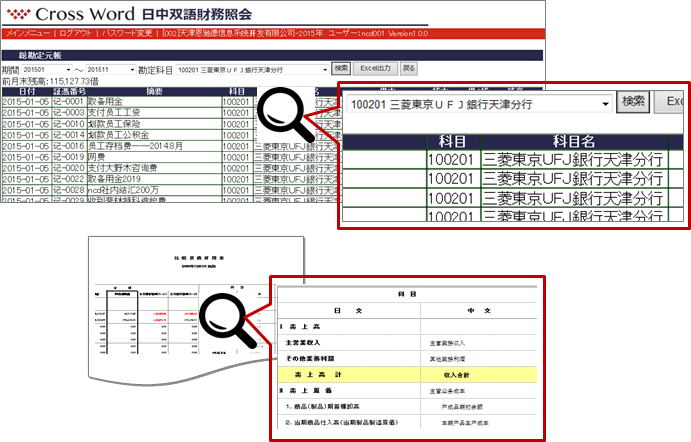Click the Excel出力 button

click(x=375, y=68)
